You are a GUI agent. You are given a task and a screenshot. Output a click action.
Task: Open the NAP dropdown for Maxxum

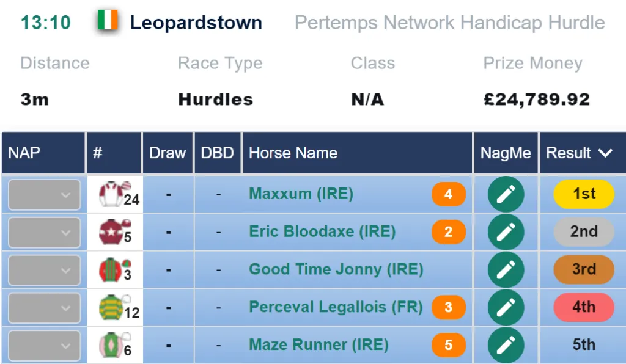click(x=44, y=195)
